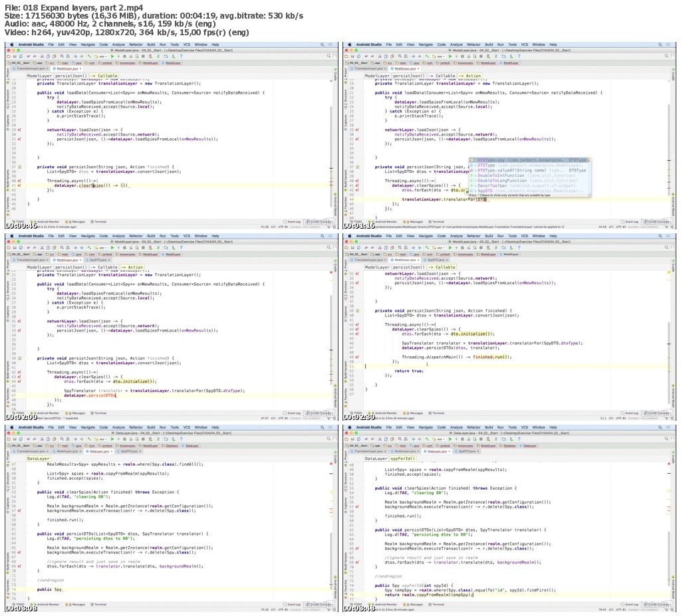
Task: Click the Run button in the 00:02:00 frame
Action: click(112, 248)
